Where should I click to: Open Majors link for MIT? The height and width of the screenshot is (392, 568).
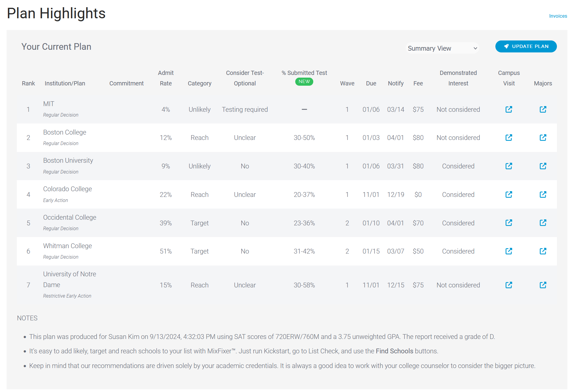543,109
